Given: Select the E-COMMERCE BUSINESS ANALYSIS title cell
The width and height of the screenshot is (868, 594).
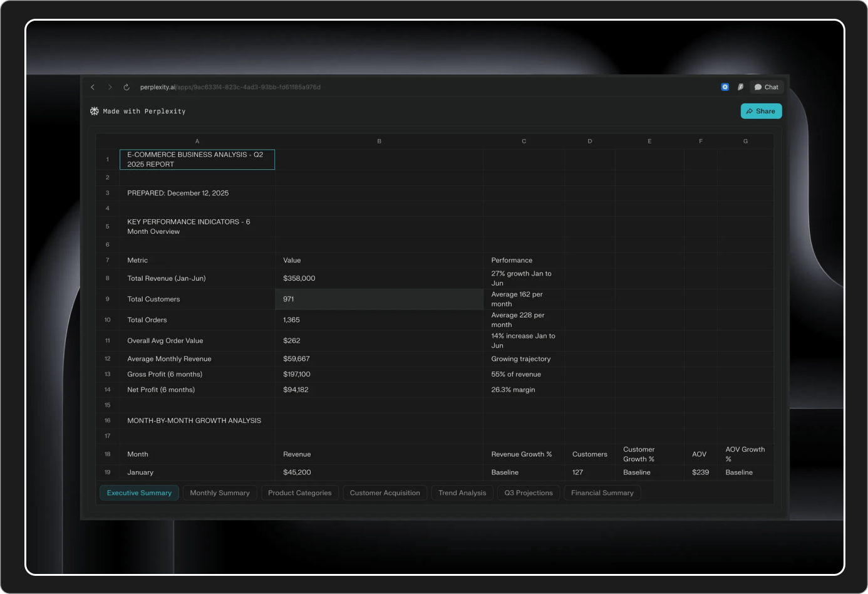Looking at the screenshot, I should 197,159.
